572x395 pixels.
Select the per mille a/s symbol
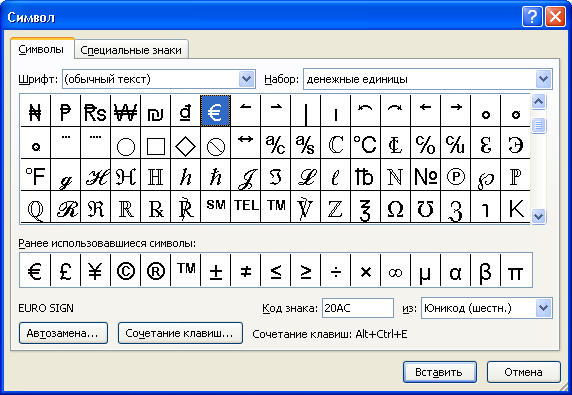coord(305,143)
